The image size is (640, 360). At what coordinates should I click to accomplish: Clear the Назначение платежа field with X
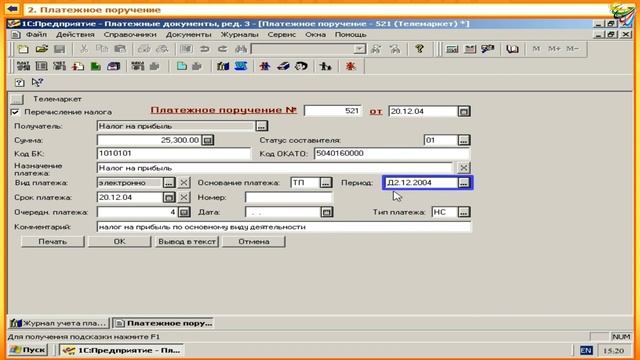[464, 168]
